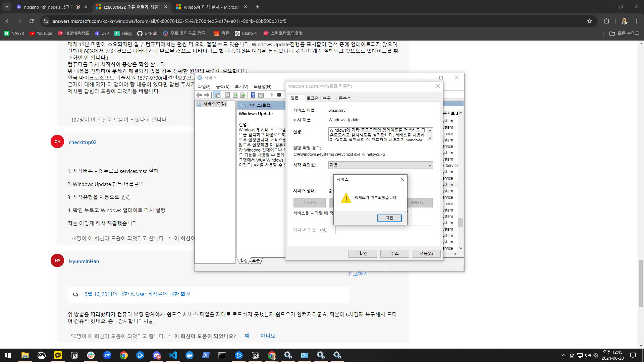Open the export list icon in Services toolbar
This screenshot has height=362, width=644.
click(243, 95)
